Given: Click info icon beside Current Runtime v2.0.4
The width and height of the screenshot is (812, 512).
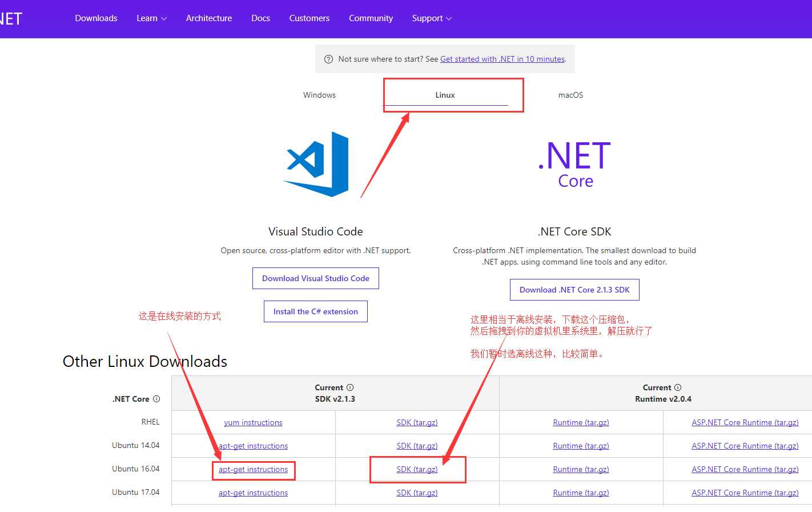Looking at the screenshot, I should [x=678, y=387].
